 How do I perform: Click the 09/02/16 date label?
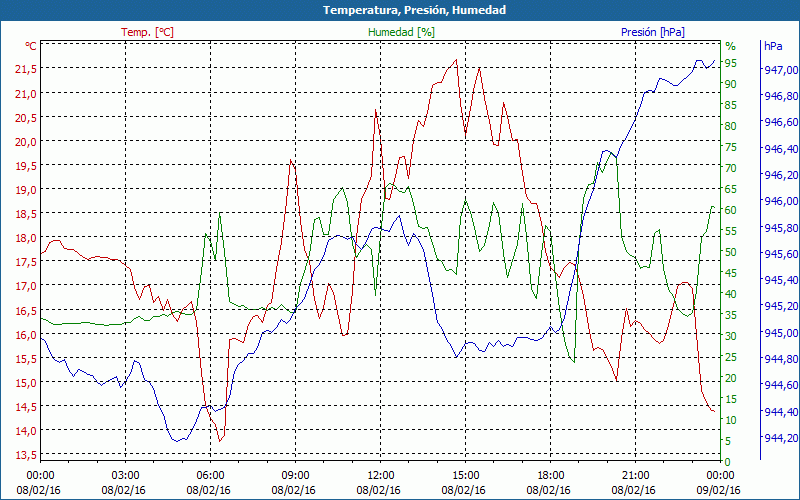[718, 491]
